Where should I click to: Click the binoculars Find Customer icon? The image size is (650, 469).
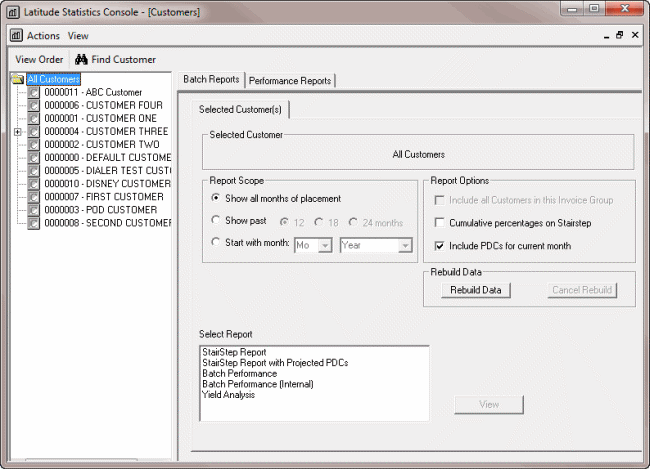pyautogui.click(x=83, y=60)
